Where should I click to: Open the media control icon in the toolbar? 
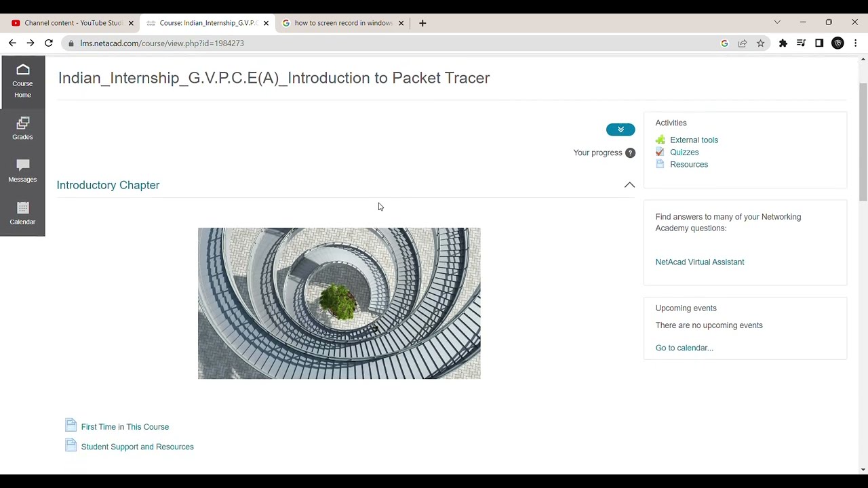801,43
